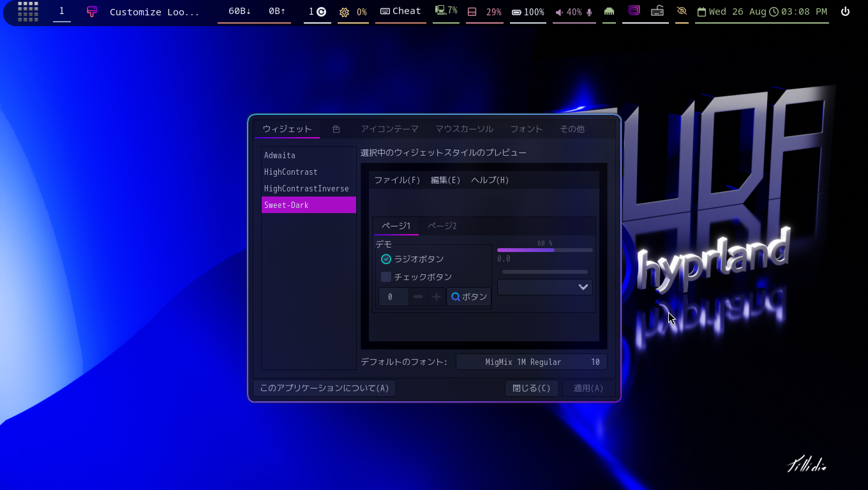Screen dimensions: 868x490
Task: Click workspace 1 in the top bar
Action: click(62, 11)
